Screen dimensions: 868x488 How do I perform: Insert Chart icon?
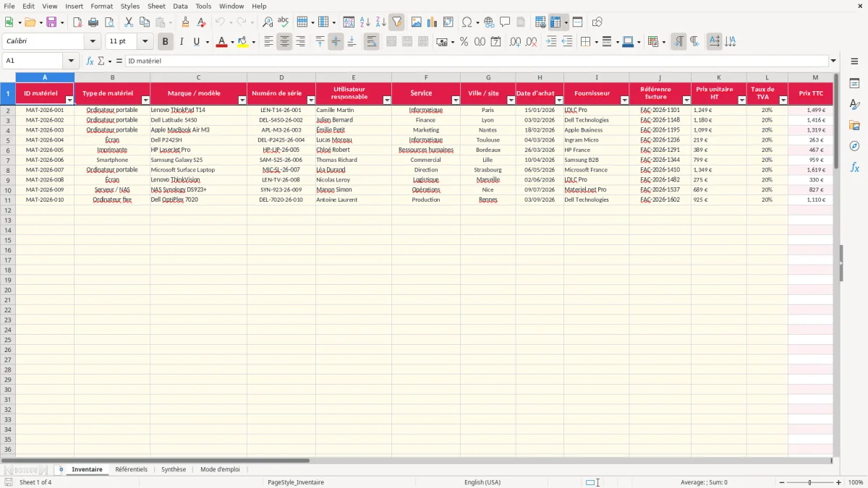tap(433, 22)
